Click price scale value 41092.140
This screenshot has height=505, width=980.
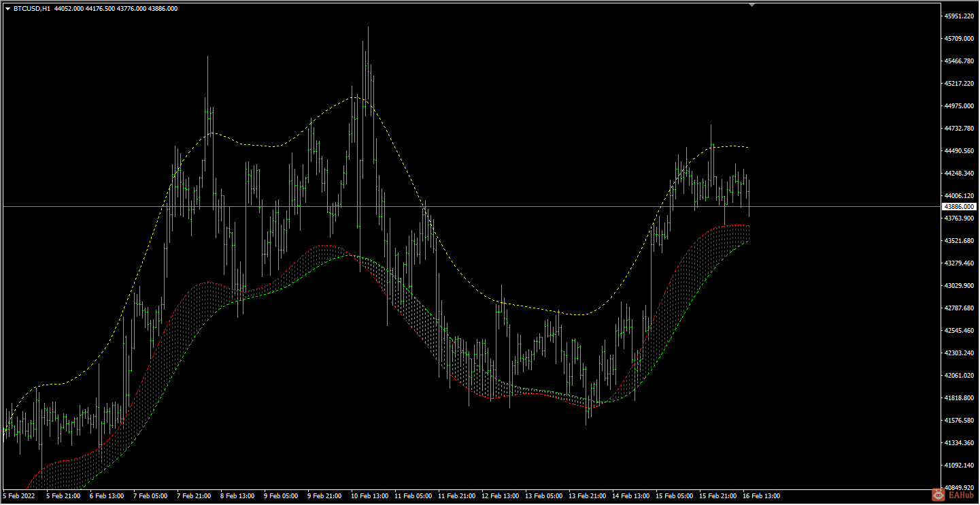click(x=959, y=466)
